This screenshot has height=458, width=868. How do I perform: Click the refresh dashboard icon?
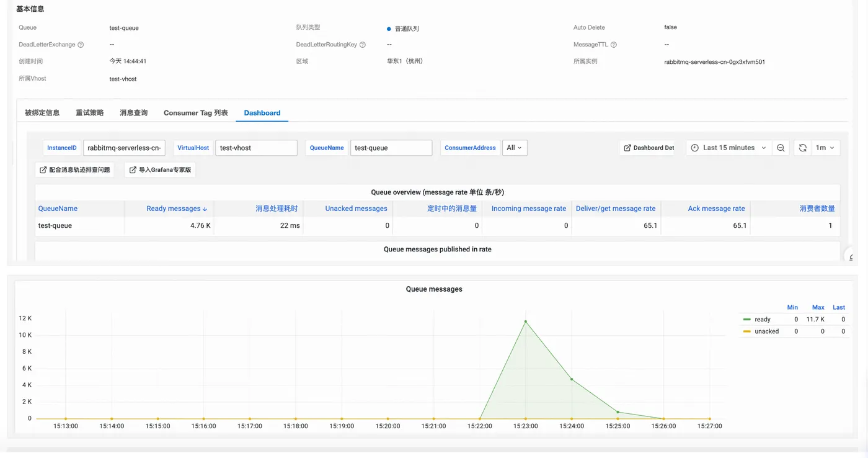[802, 148]
